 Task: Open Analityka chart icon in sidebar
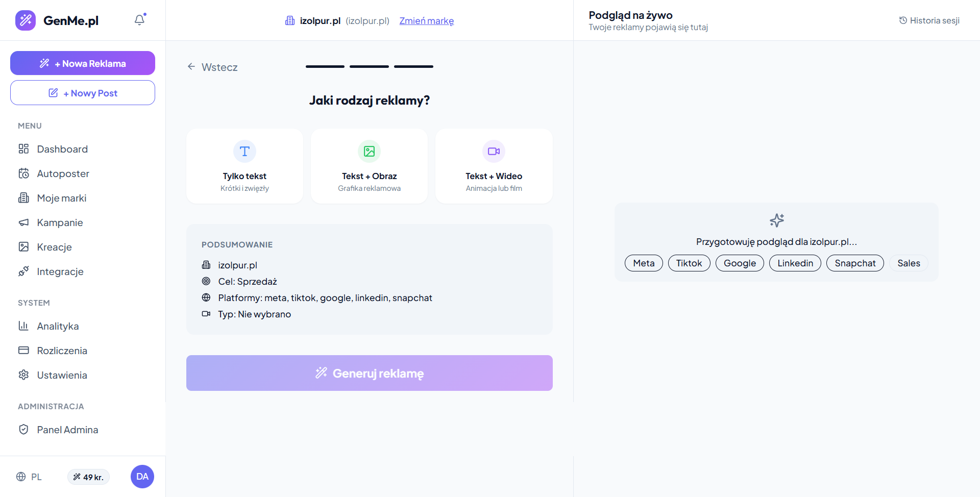[x=23, y=326]
